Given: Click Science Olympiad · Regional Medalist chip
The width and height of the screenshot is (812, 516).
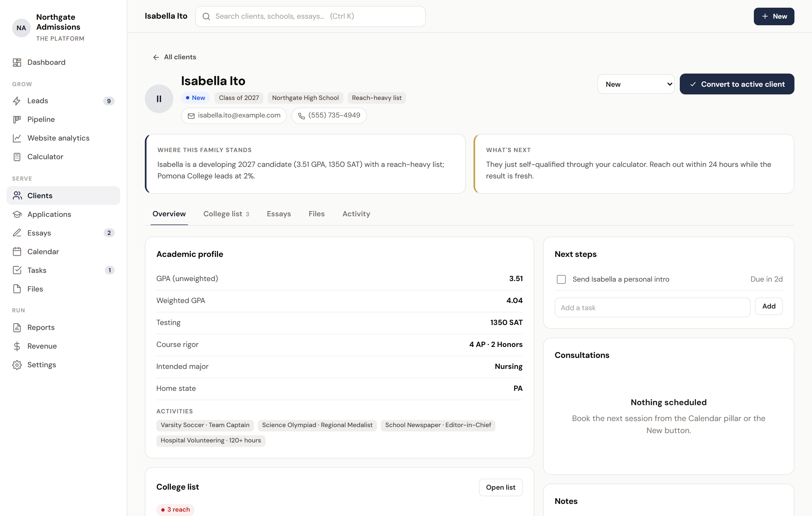Looking at the screenshot, I should [317, 425].
